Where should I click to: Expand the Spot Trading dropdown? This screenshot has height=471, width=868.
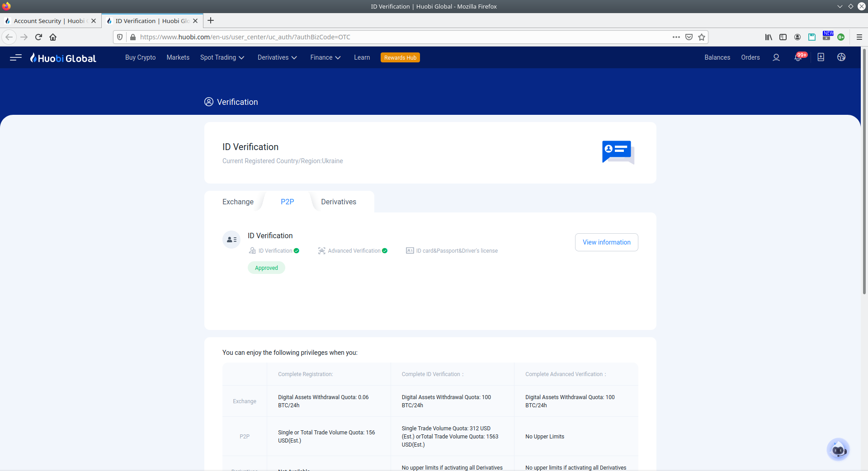(x=222, y=57)
